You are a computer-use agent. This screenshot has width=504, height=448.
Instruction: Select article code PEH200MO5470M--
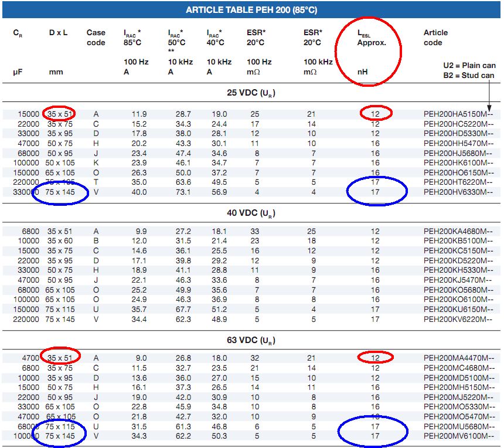coord(459,417)
